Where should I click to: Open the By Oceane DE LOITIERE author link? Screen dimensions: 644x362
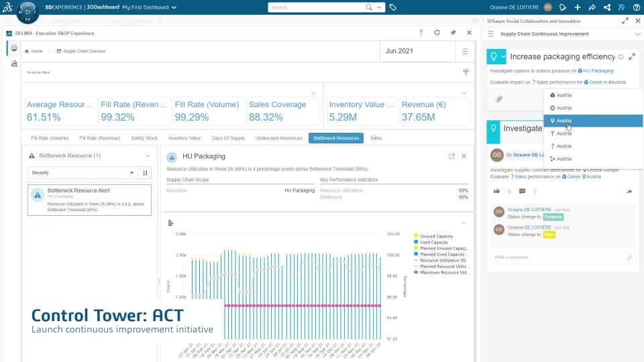click(x=528, y=155)
